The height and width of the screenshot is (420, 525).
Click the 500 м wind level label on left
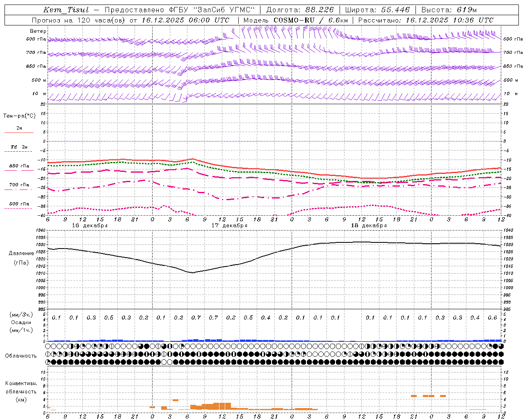(39, 80)
